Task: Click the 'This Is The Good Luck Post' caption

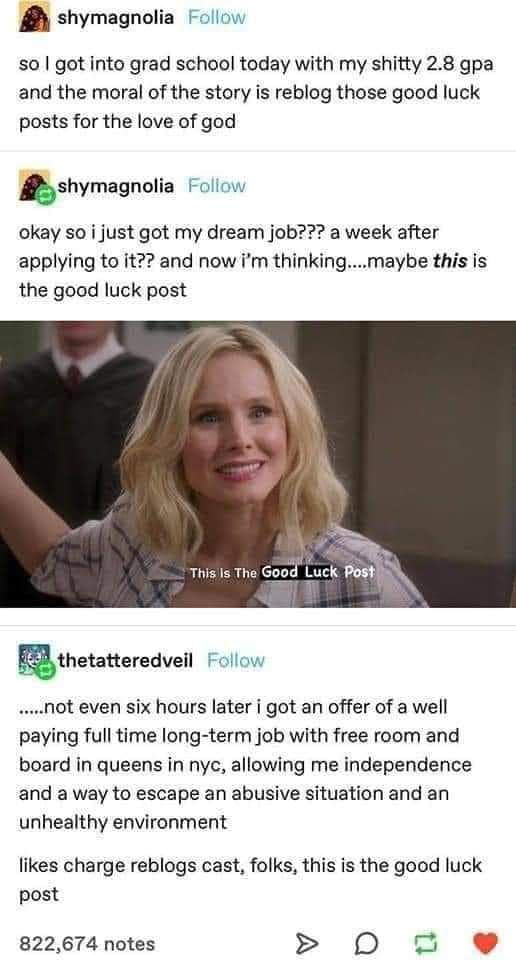Action: coord(282,572)
